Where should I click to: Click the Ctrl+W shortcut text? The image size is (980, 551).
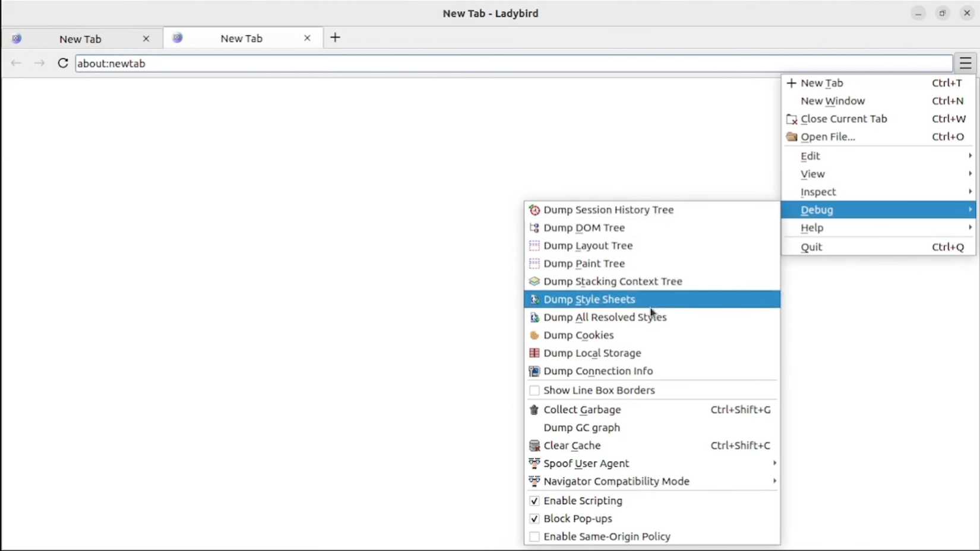(x=949, y=119)
